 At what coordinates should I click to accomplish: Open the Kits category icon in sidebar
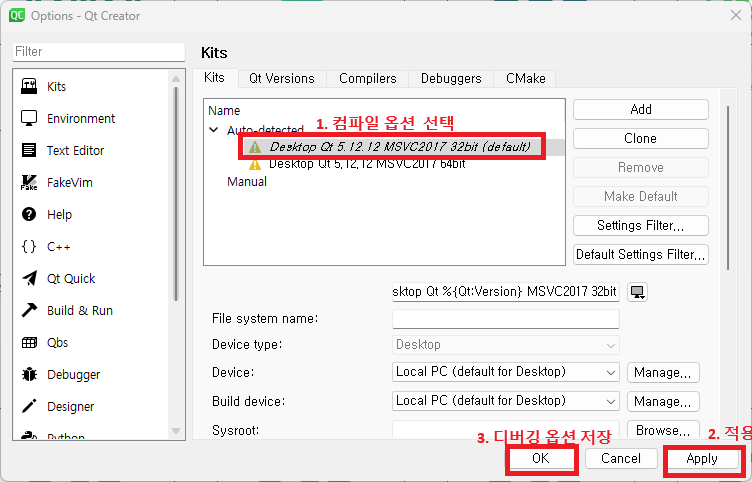coord(29,86)
